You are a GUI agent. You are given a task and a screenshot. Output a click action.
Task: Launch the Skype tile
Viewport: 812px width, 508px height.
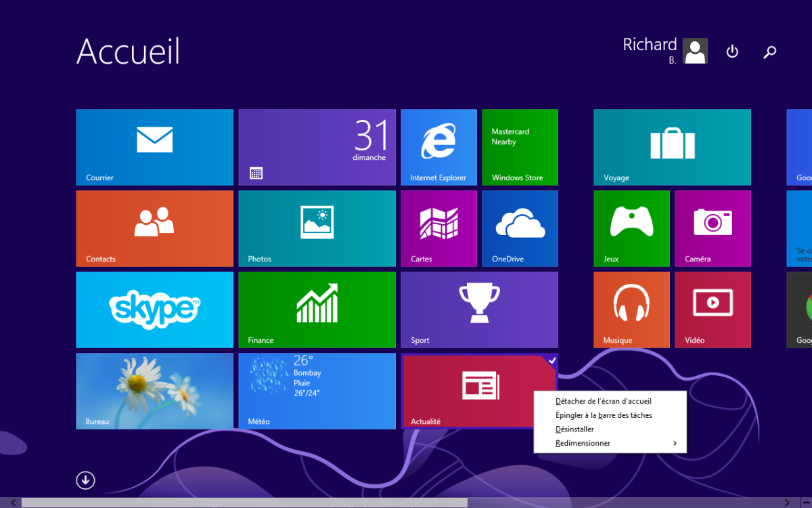pyautogui.click(x=155, y=310)
